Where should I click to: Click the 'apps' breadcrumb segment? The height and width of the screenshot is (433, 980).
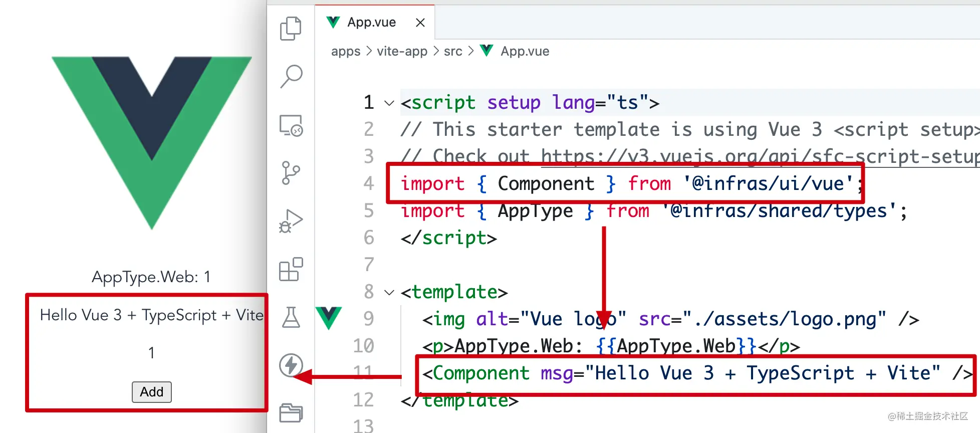click(x=346, y=52)
